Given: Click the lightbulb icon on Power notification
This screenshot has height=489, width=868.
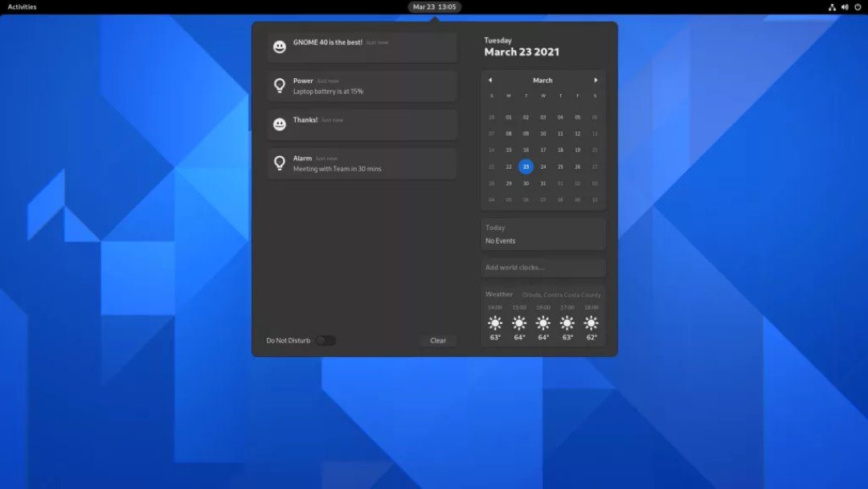Looking at the screenshot, I should [280, 85].
